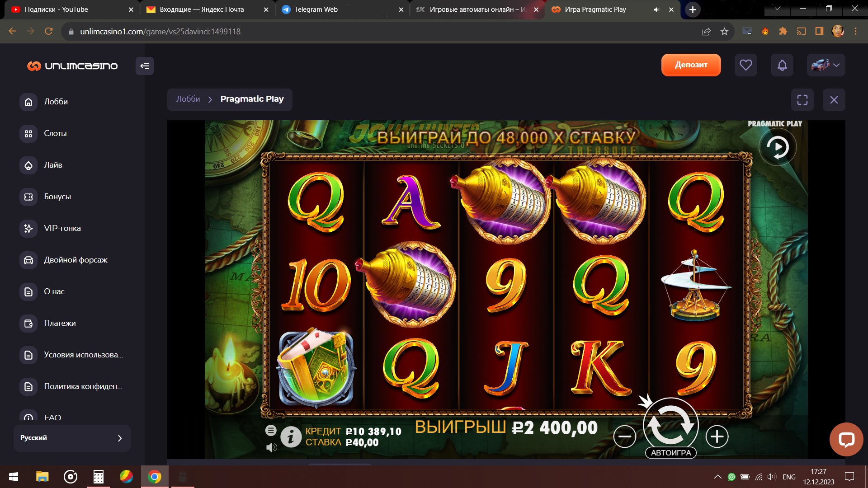Go to Бонусы in the sidebar
Screen dimensions: 868x488
click(57, 197)
